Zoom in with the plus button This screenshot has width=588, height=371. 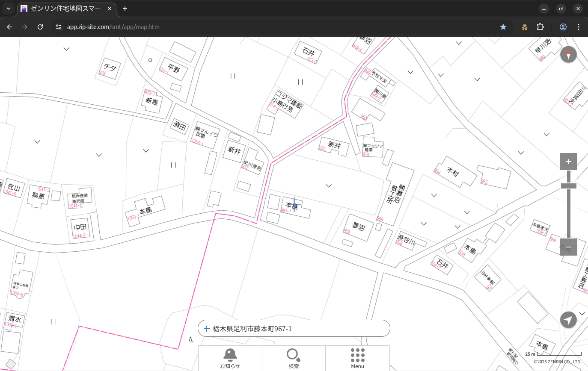[568, 162]
